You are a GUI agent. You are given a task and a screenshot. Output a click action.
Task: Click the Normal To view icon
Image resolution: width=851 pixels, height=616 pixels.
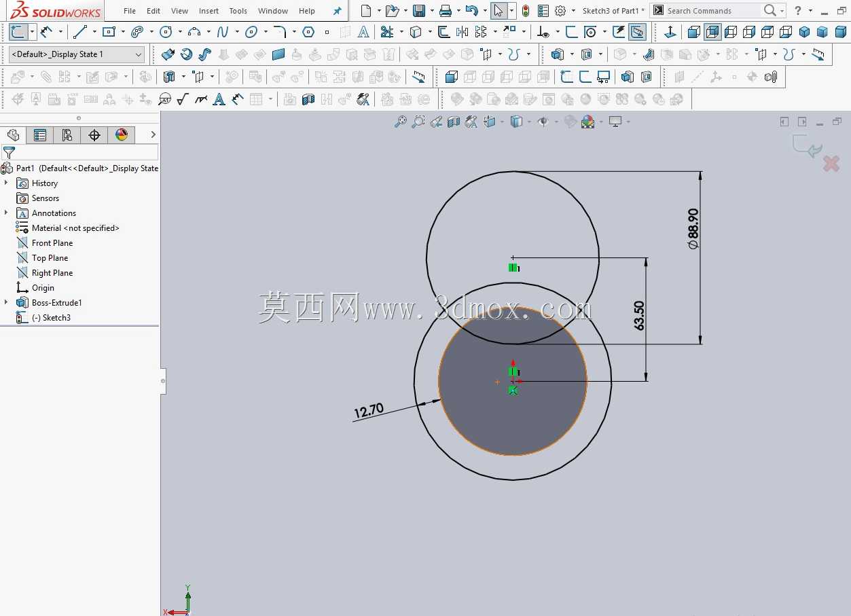pyautogui.click(x=670, y=32)
